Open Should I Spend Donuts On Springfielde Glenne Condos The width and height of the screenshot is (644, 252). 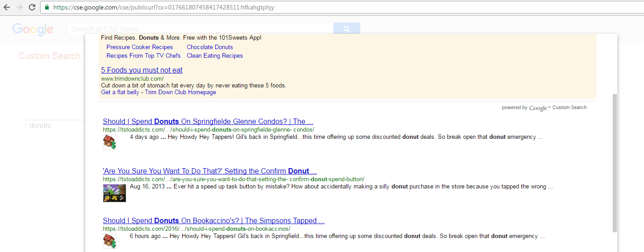coord(208,121)
